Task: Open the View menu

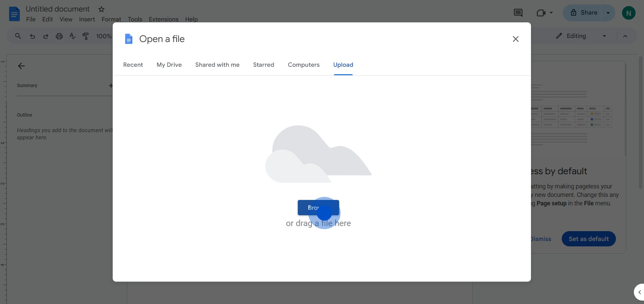Action: click(x=66, y=19)
